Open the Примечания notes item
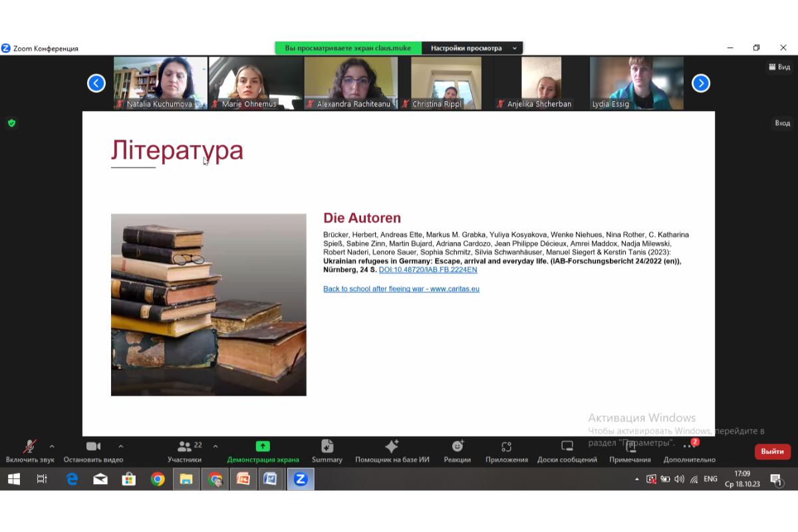 tap(630, 451)
